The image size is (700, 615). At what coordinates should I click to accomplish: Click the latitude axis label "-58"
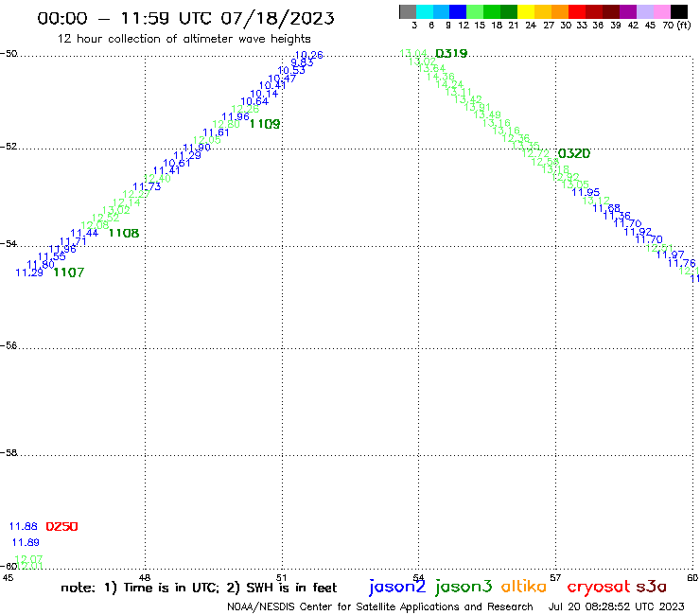(x=9, y=453)
